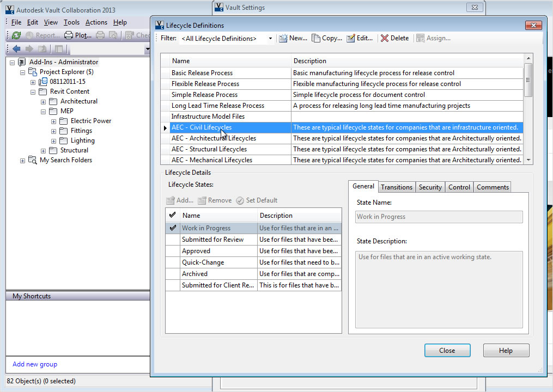Expand the Fittings folder
The image size is (553, 392).
pyautogui.click(x=53, y=131)
